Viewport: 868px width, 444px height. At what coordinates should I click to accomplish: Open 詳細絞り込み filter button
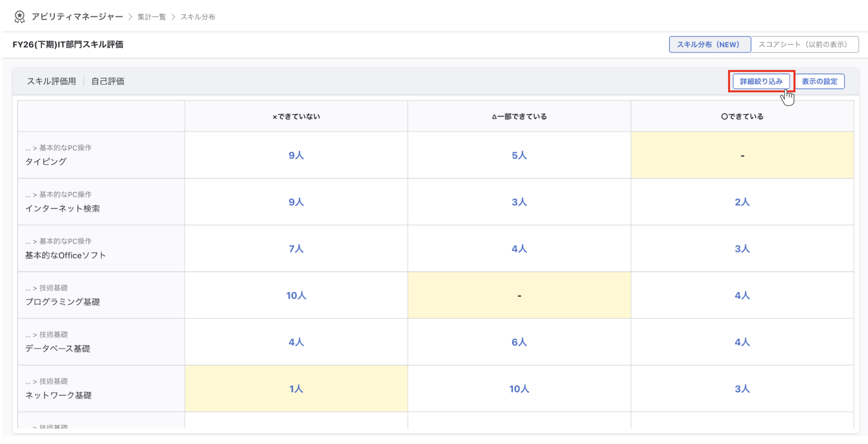pos(761,81)
